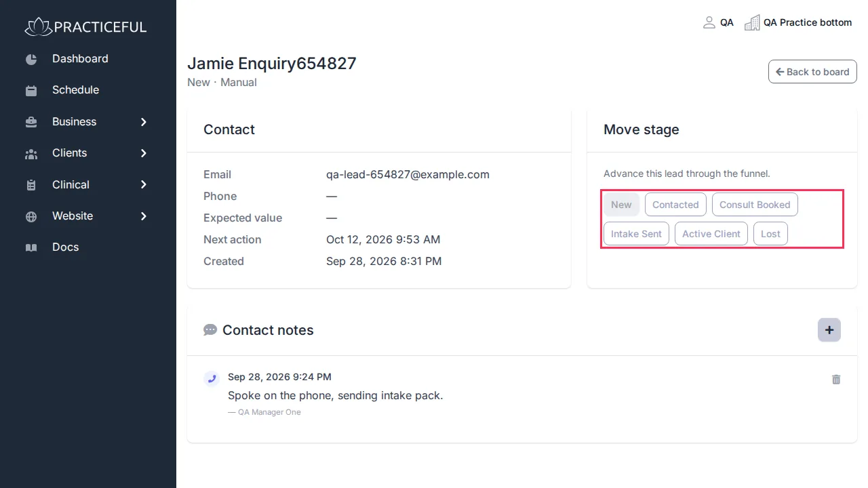Open the Practiceful lotus logo

38,27
